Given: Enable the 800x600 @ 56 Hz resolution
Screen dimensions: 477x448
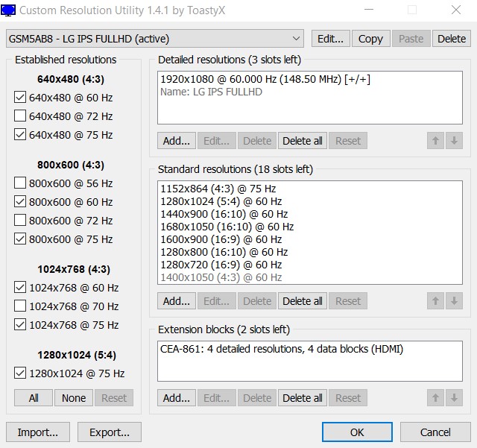Looking at the screenshot, I should click(20, 183).
